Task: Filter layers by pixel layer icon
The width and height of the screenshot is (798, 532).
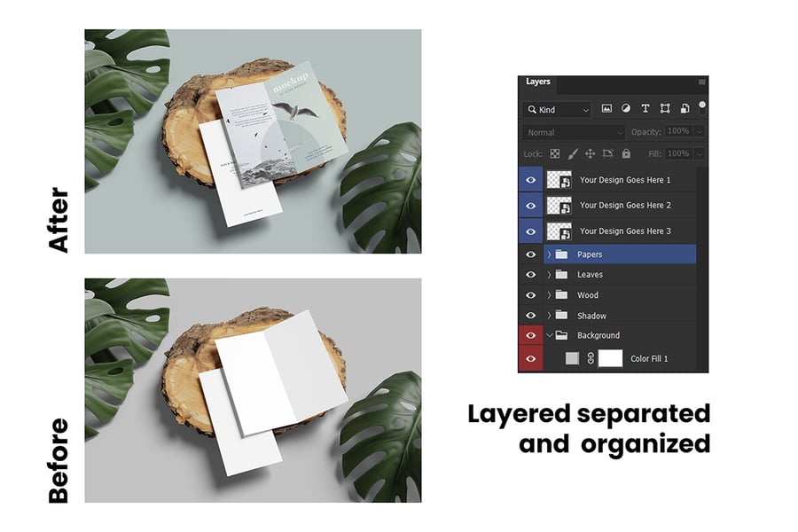Action: click(606, 109)
